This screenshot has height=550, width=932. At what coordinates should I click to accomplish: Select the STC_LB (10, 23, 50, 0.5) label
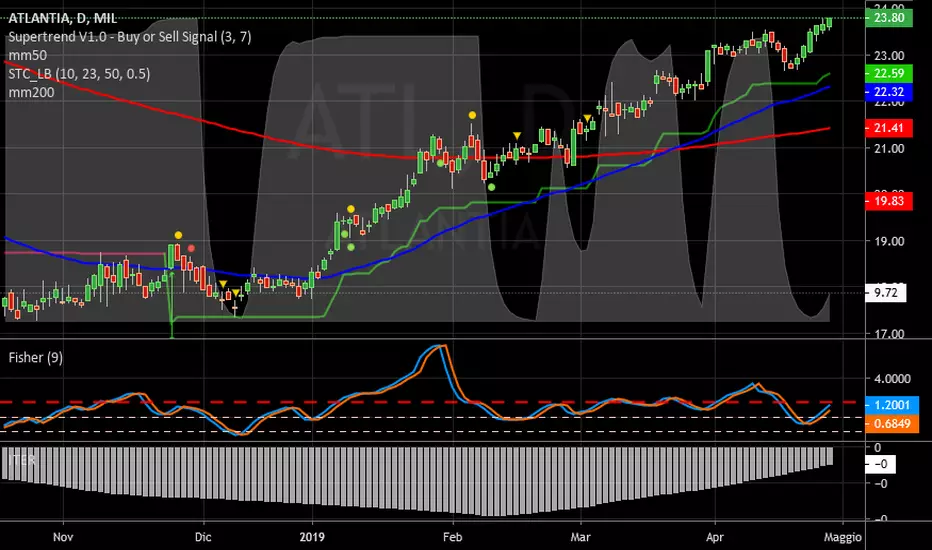point(79,74)
